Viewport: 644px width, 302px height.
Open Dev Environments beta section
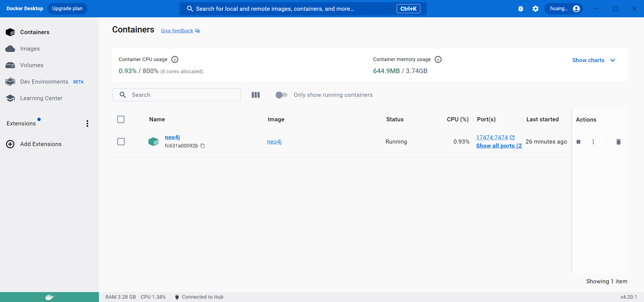(44, 82)
